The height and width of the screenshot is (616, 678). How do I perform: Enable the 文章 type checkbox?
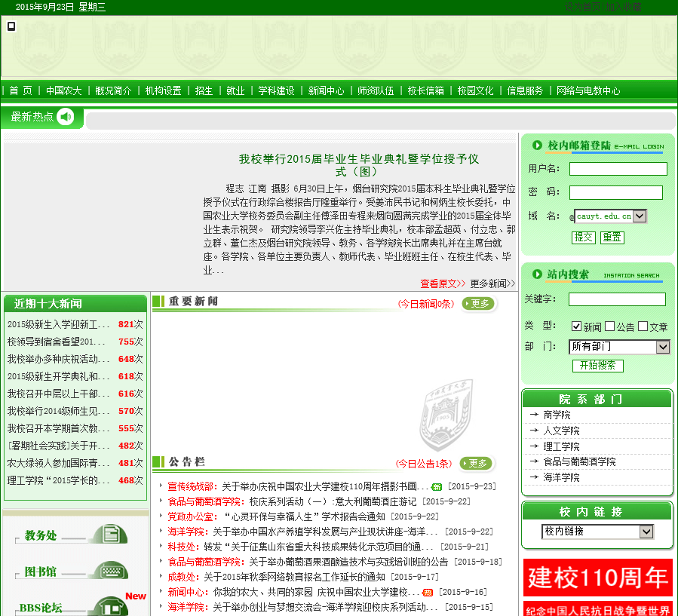[x=643, y=326]
